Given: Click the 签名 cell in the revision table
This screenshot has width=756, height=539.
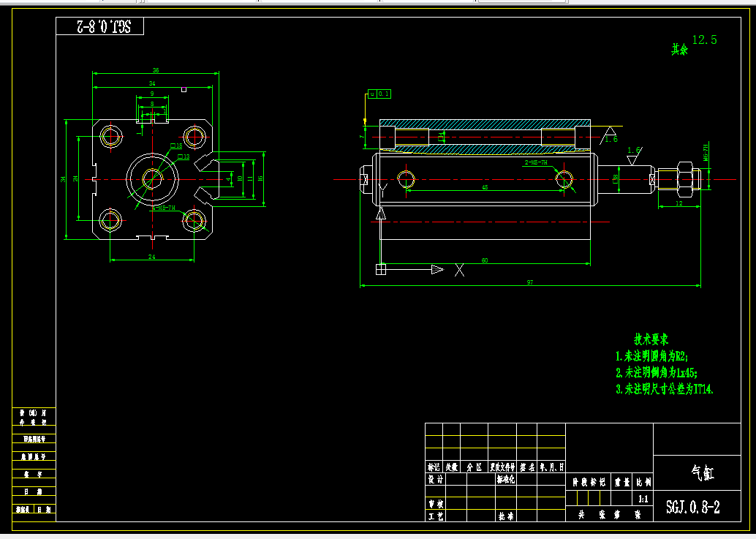Looking at the screenshot, I should (x=527, y=467).
